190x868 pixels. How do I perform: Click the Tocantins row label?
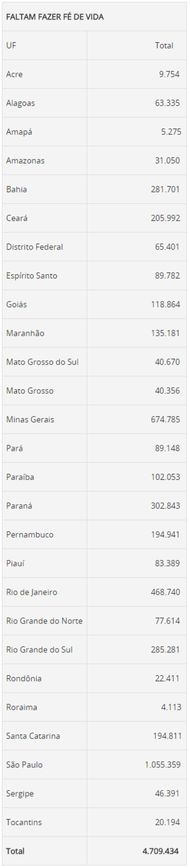tap(24, 822)
